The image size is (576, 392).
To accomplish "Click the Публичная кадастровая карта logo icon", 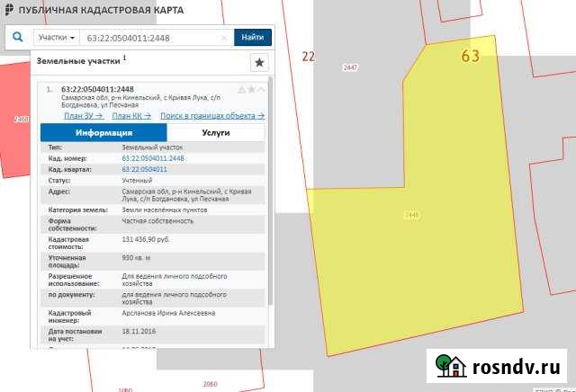I will 9,10.
